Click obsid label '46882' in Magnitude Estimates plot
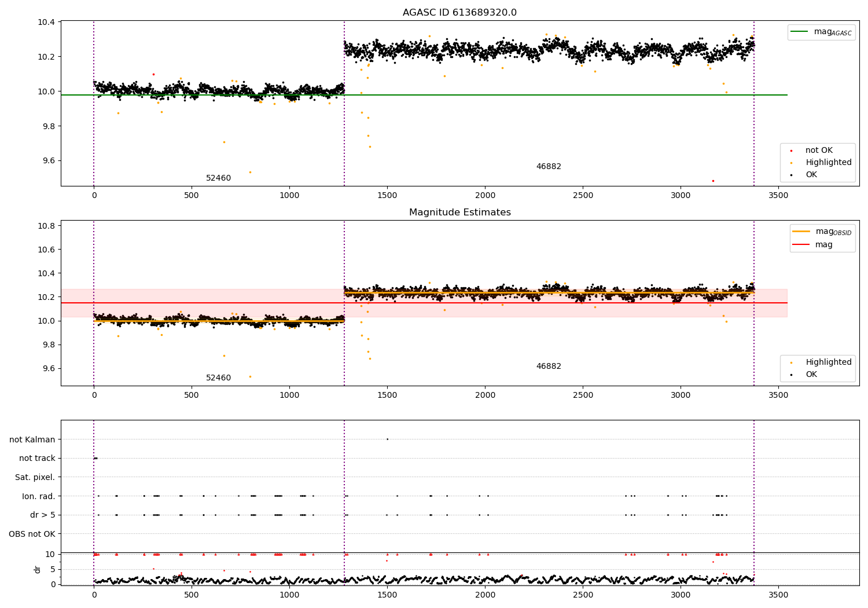This screenshot has height=608, width=868. click(549, 367)
